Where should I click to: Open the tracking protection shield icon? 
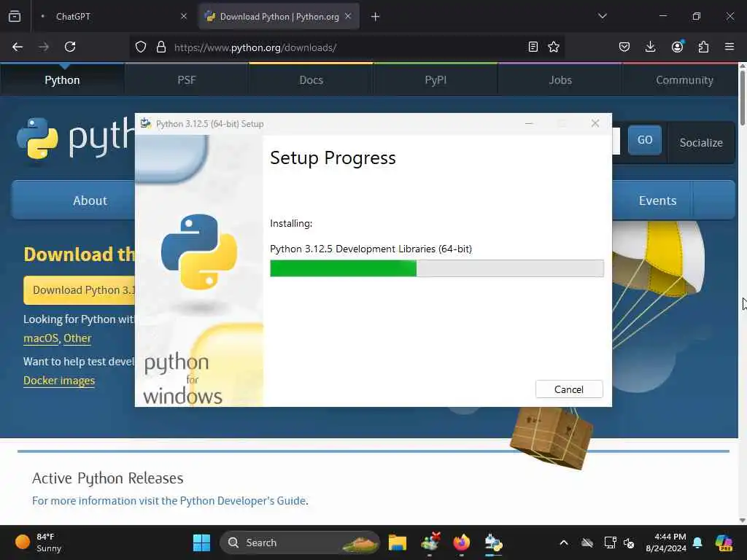[141, 47]
